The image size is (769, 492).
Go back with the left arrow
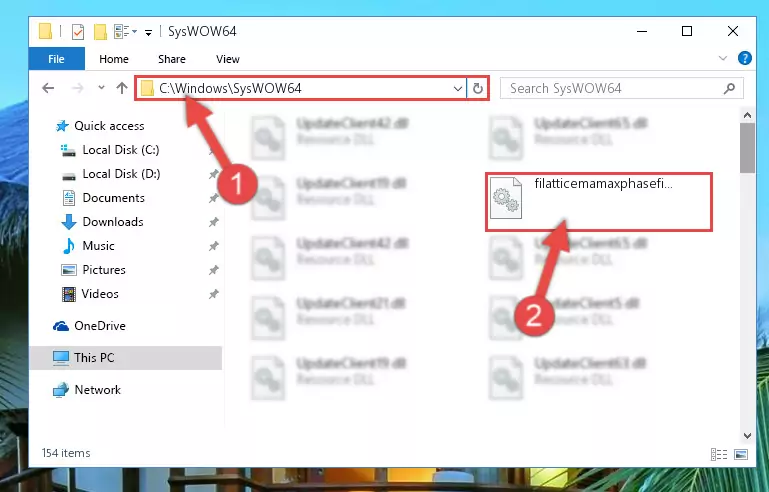(48, 88)
